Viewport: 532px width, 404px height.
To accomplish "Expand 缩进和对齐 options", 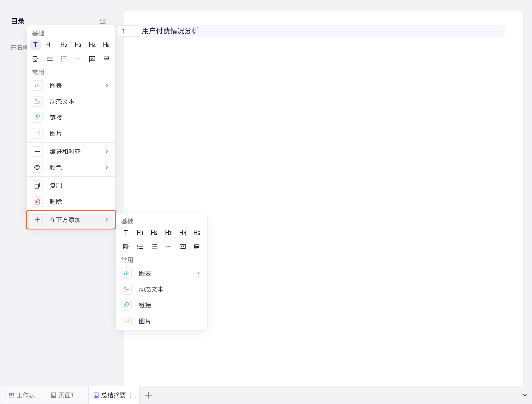I will coord(71,151).
